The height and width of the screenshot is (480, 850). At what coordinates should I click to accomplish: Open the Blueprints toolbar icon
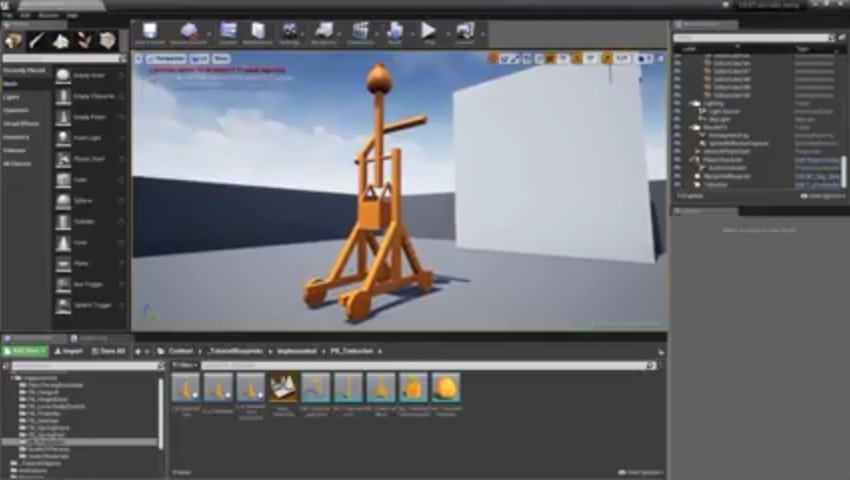(324, 34)
